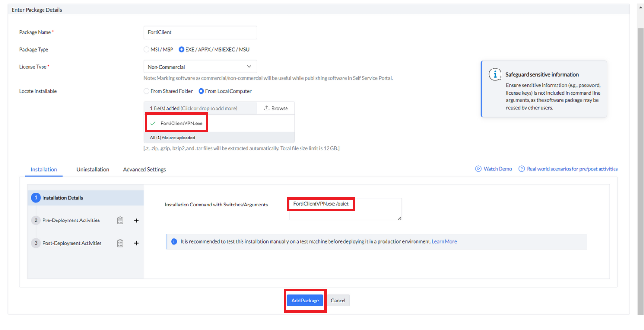Click the help icon for real world scenarios

click(522, 169)
